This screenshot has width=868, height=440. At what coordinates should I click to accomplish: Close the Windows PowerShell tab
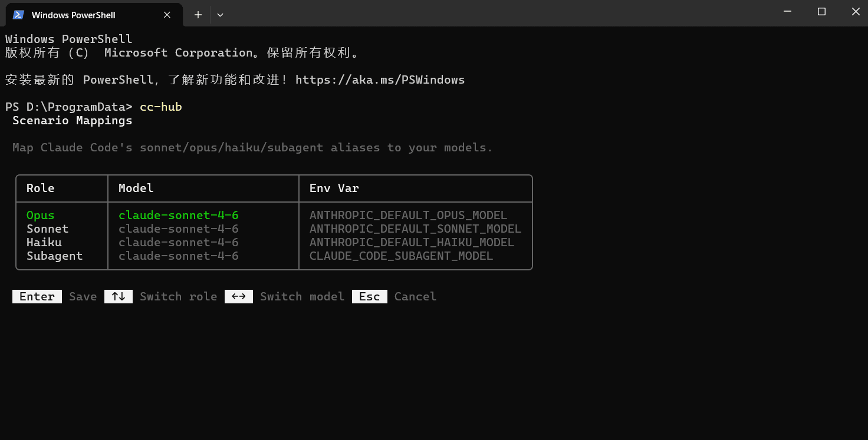[x=167, y=15]
